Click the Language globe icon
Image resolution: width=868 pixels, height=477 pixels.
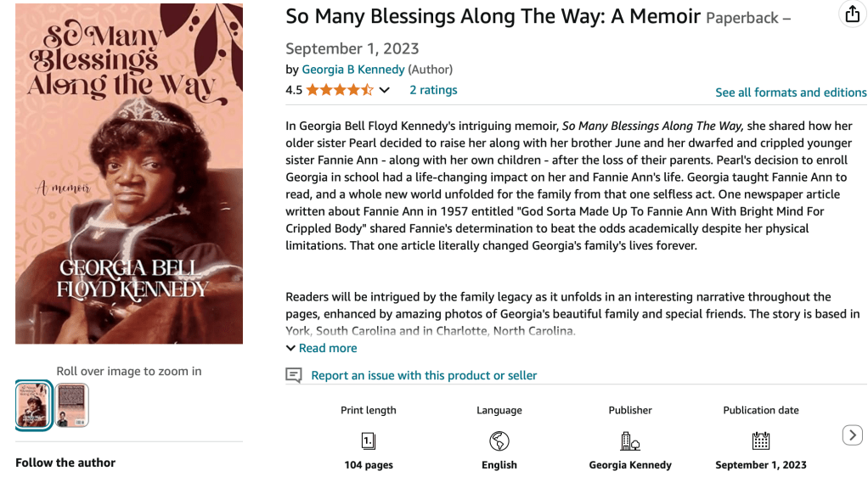click(499, 441)
